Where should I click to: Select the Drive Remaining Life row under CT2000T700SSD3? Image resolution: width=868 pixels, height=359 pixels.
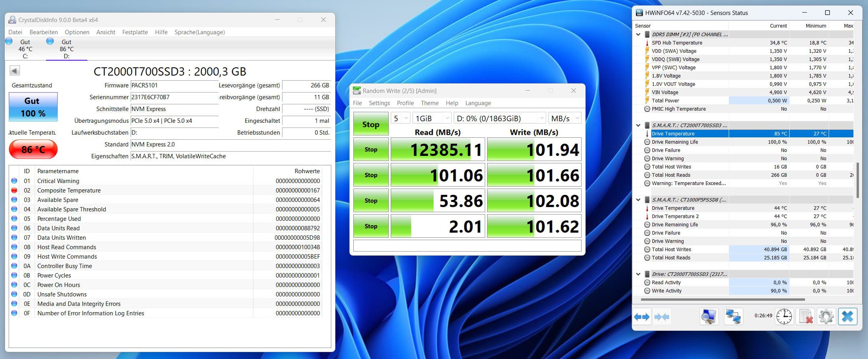(x=744, y=142)
